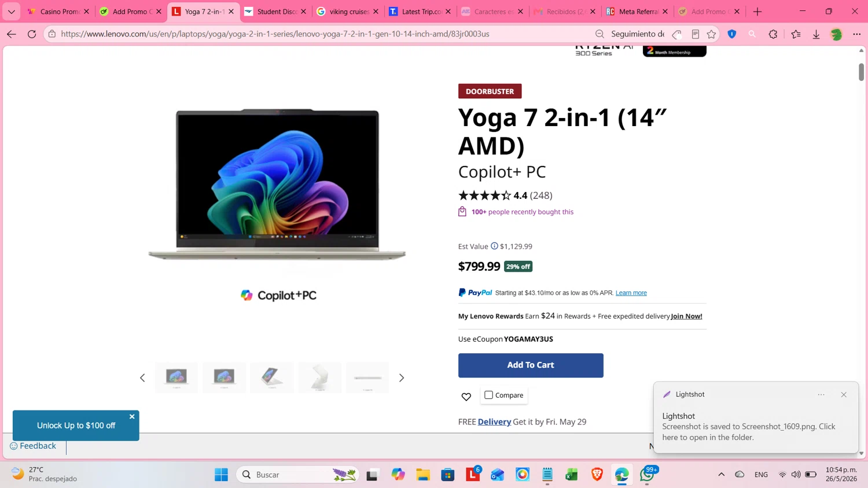Launch Copilot from the taskbar
Image resolution: width=868 pixels, height=488 pixels.
click(398, 475)
